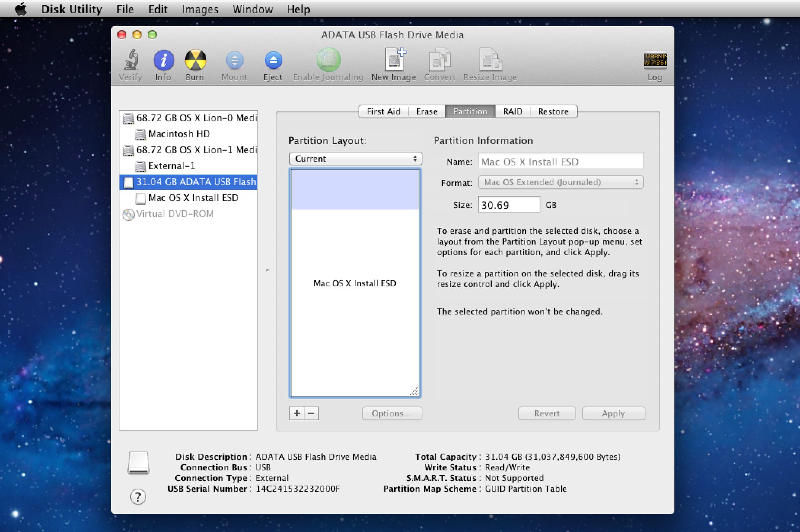Viewport: 800px width, 532px height.
Task: Open the Disk Utility application menu
Action: (72, 9)
